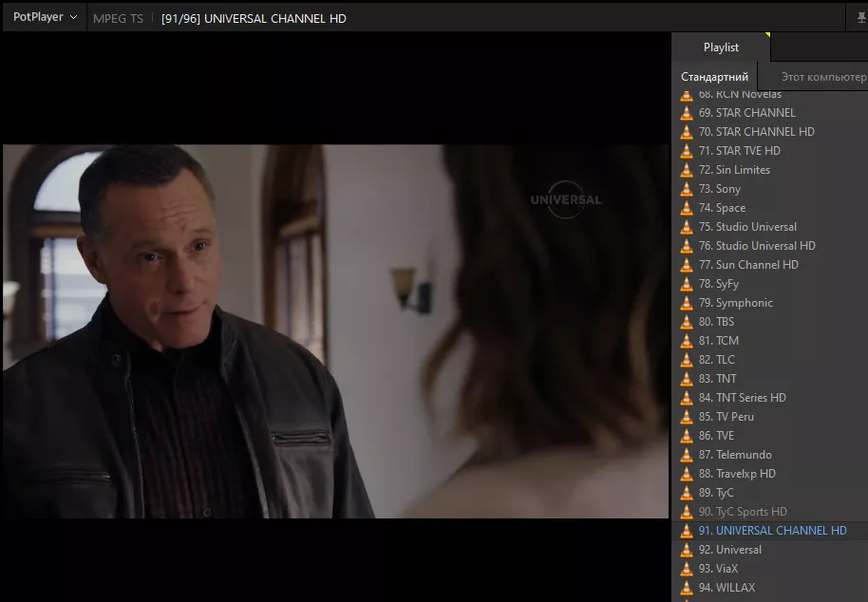Click cone icon next to TyC Sports HD

[687, 512]
